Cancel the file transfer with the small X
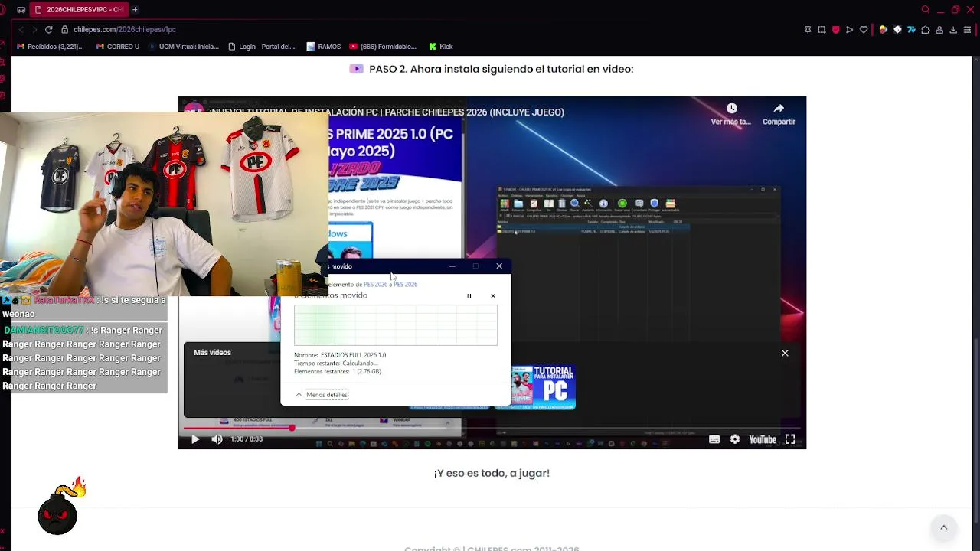Screen dimensions: 980x551 [x=493, y=295]
